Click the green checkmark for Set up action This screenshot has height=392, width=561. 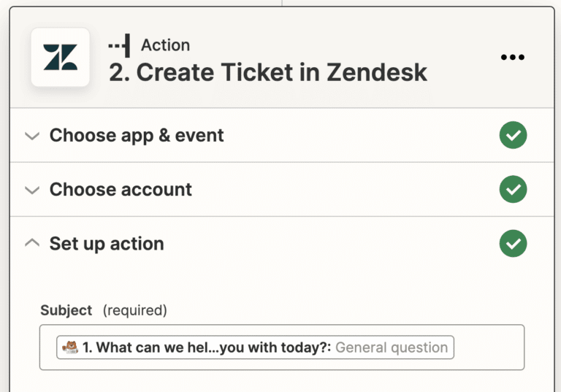point(513,244)
